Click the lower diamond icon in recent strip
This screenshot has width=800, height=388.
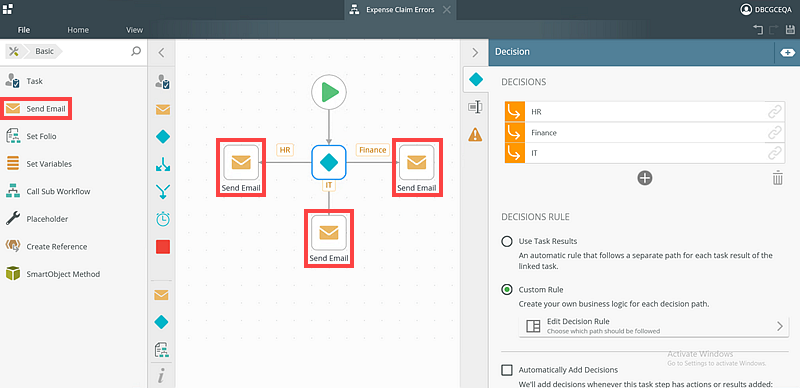(x=161, y=322)
